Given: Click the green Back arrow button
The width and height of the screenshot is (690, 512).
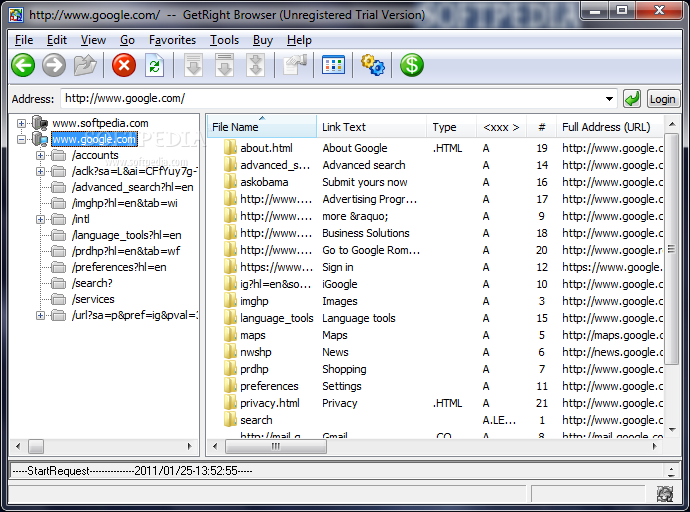Looking at the screenshot, I should tap(23, 65).
